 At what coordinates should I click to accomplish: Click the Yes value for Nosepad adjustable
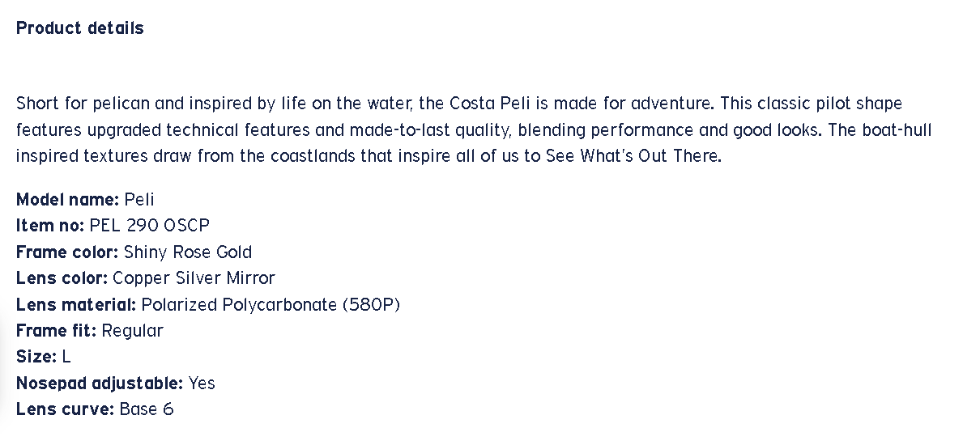coord(202,384)
